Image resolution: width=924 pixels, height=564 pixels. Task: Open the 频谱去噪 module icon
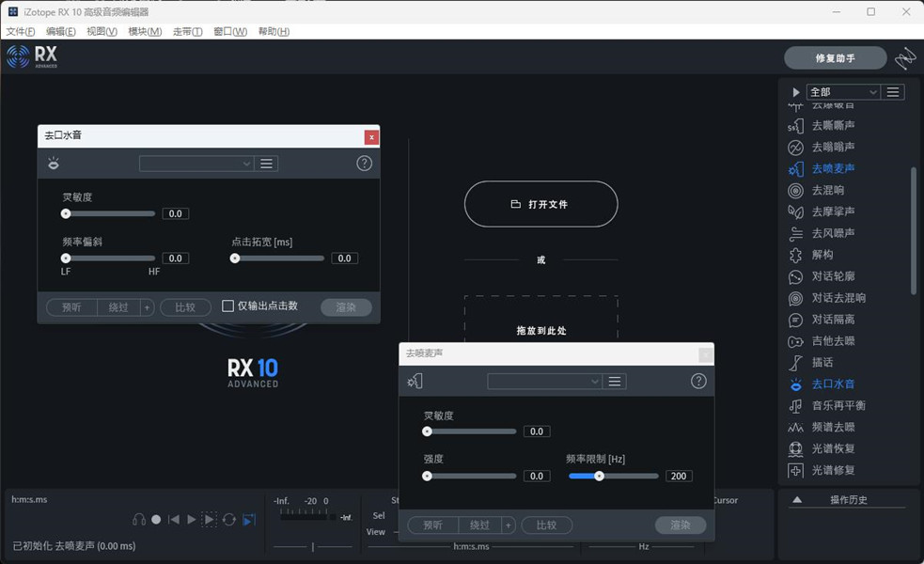[795, 428]
